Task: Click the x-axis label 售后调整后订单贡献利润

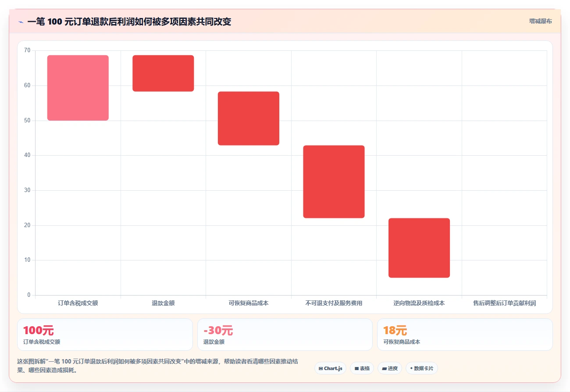Action: (504, 303)
